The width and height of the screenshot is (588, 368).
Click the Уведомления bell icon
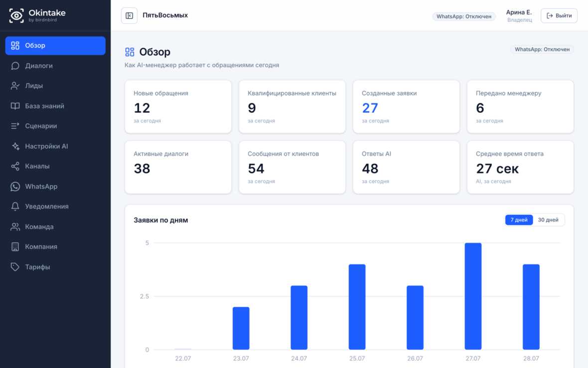coord(15,206)
